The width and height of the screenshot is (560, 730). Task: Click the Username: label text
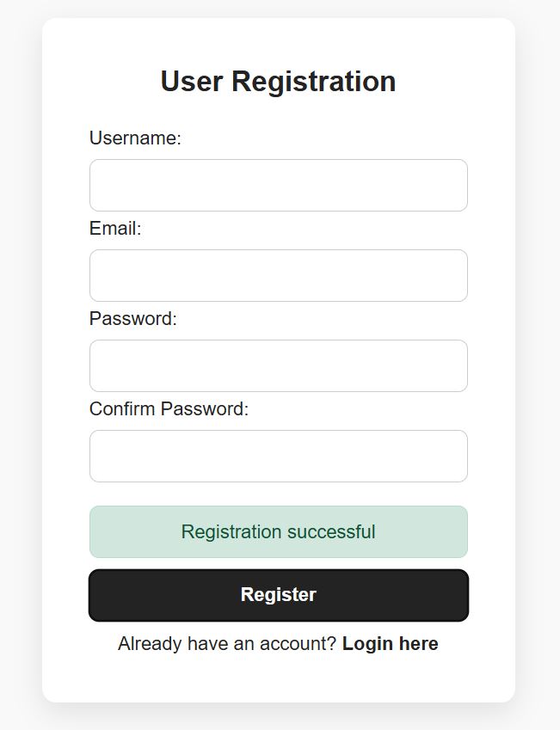(x=135, y=138)
